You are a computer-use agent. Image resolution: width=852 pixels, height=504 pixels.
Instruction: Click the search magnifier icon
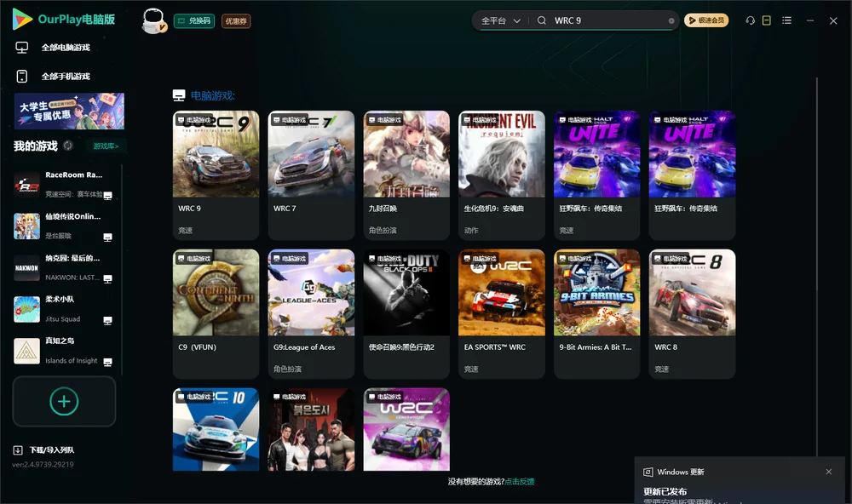click(x=542, y=20)
